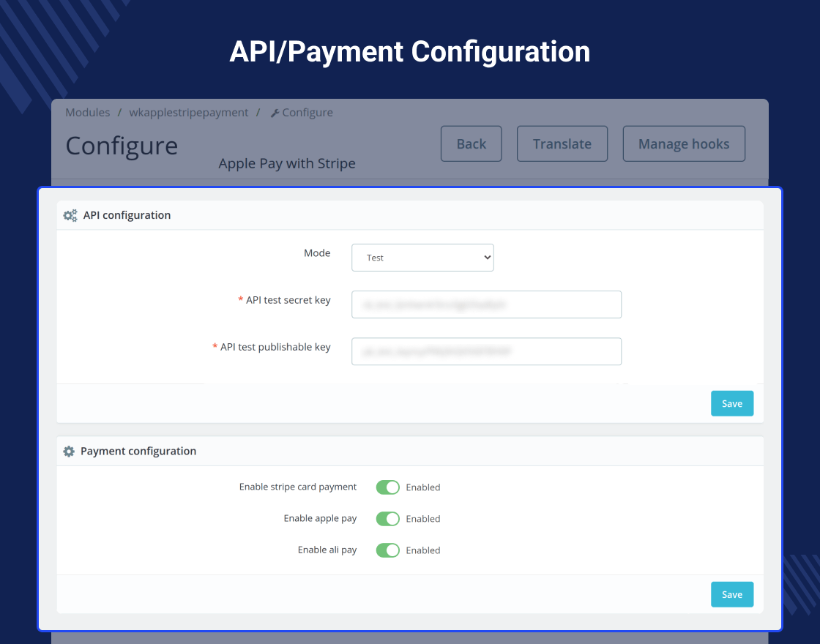This screenshot has width=820, height=644.
Task: Open the Mode dropdown set to Test
Action: click(x=422, y=258)
